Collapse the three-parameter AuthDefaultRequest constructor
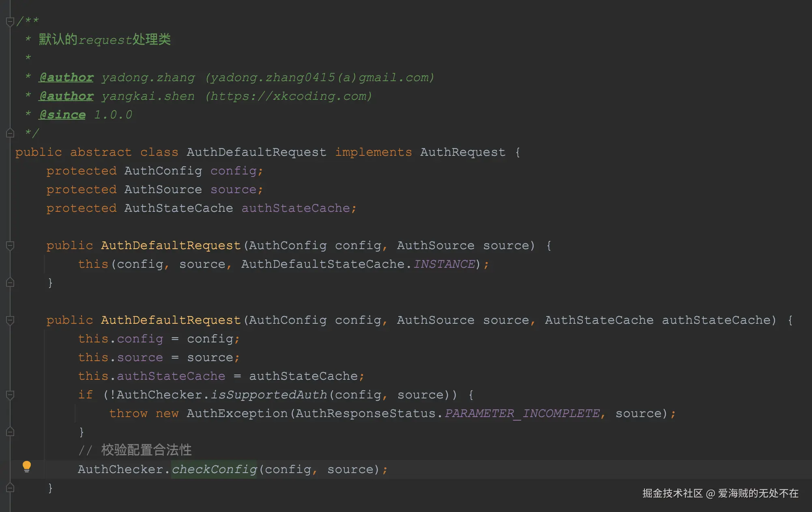Screen dimensions: 812x512 [x=11, y=320]
